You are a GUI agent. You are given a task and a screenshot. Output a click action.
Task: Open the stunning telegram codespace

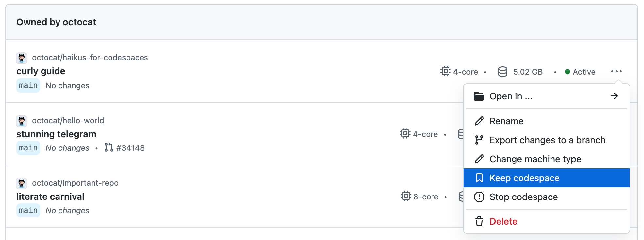point(56,134)
